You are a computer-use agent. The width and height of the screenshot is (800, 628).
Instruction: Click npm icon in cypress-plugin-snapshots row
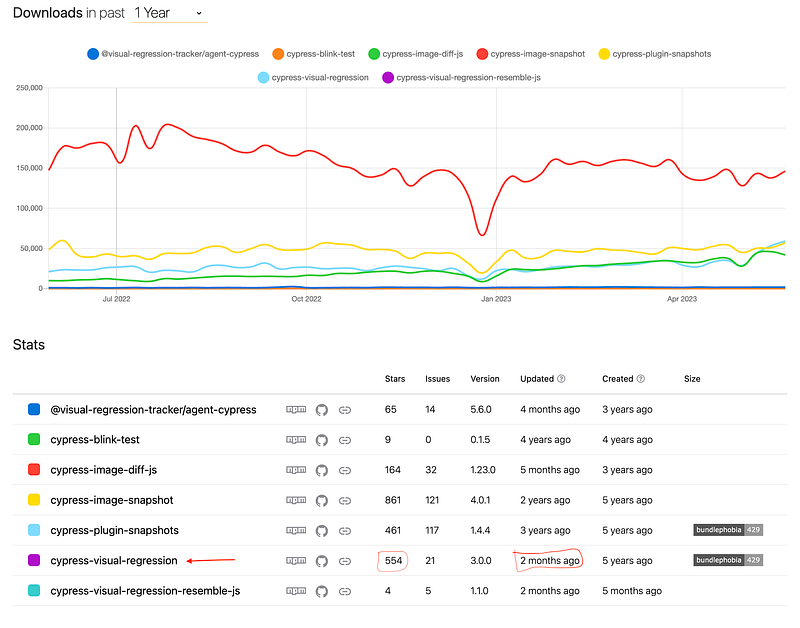296,531
